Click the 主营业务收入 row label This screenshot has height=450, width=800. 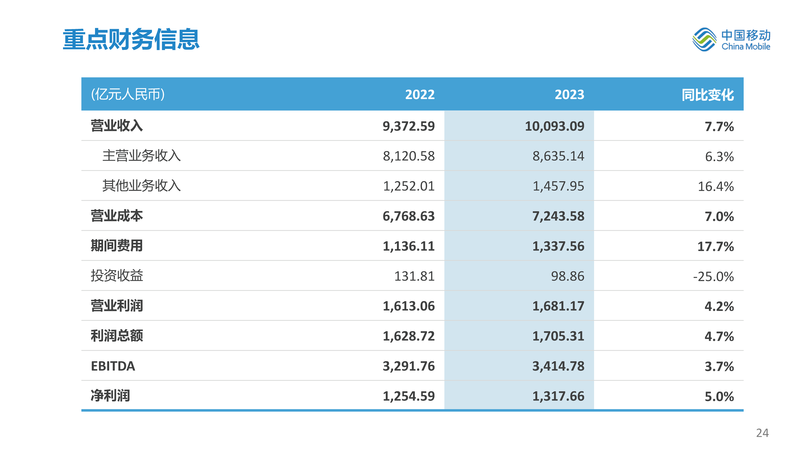pyautogui.click(x=141, y=156)
